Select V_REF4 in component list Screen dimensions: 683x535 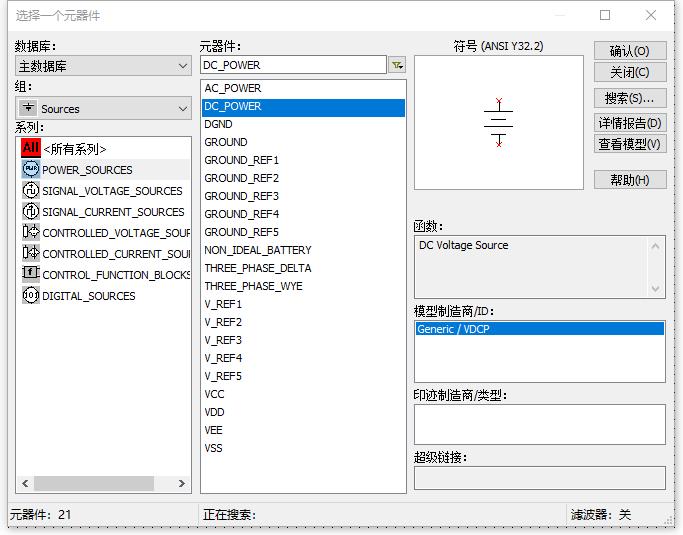tap(303, 358)
